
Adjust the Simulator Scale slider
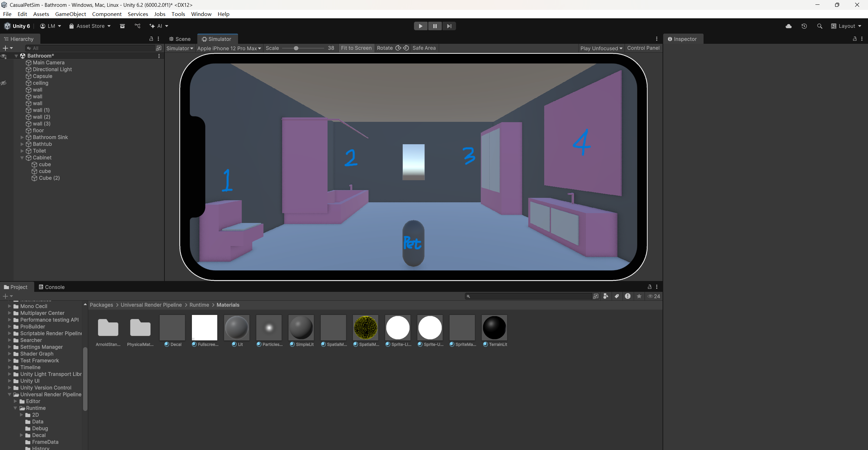tap(296, 48)
